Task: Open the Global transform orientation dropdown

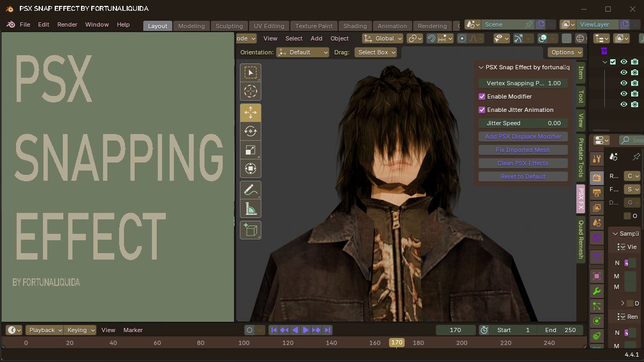Action: click(x=382, y=39)
